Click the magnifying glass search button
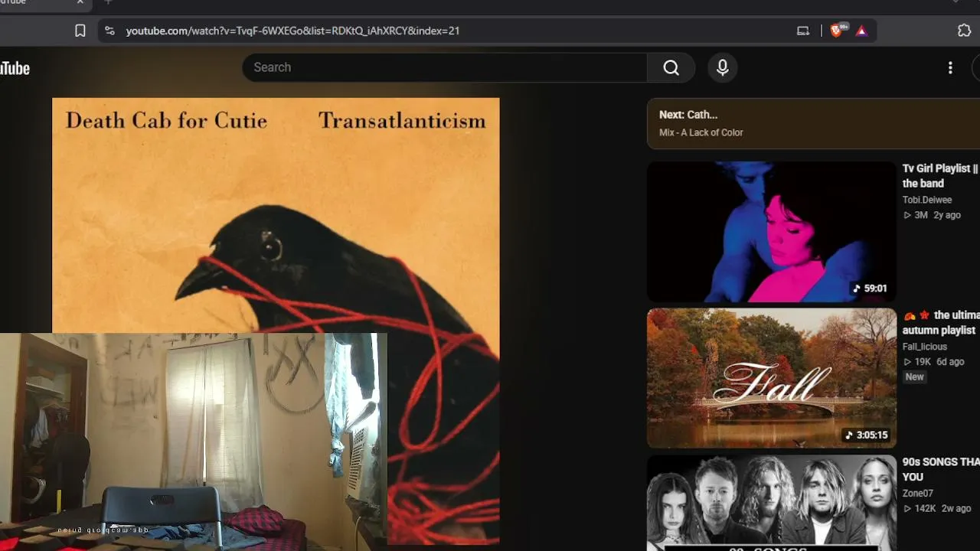This screenshot has height=551, width=980. click(x=671, y=67)
